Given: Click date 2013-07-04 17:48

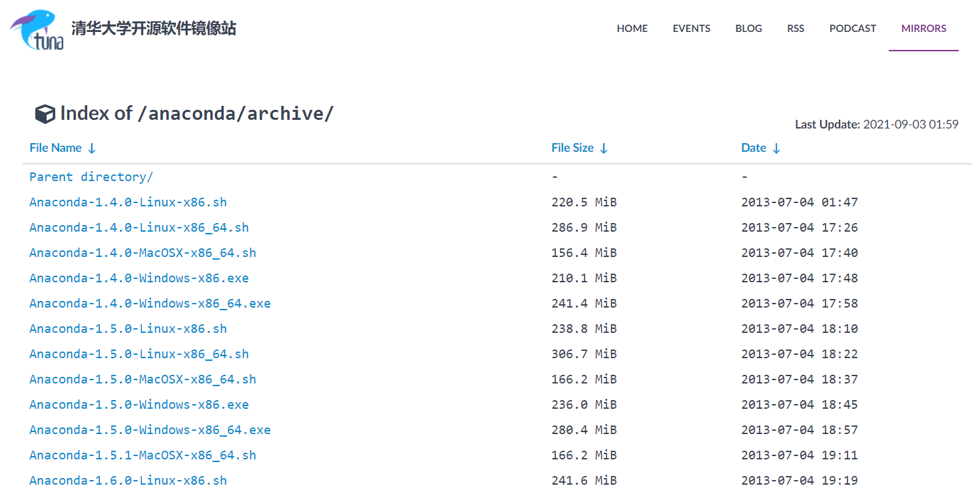Looking at the screenshot, I should [800, 278].
